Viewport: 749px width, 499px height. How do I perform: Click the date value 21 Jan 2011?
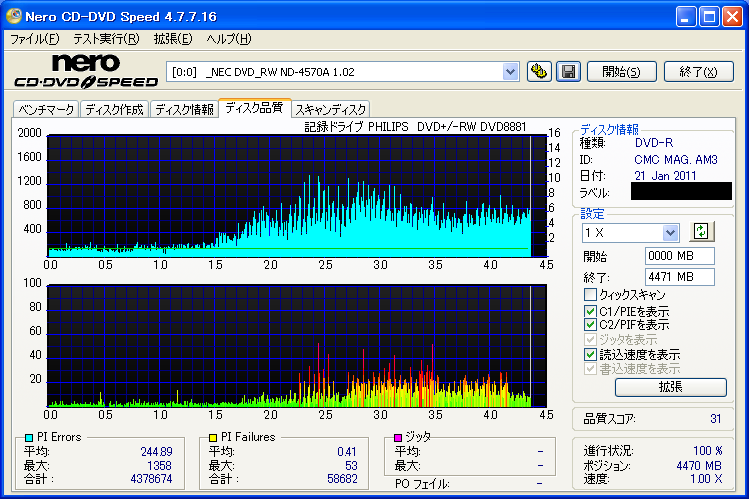click(665, 176)
